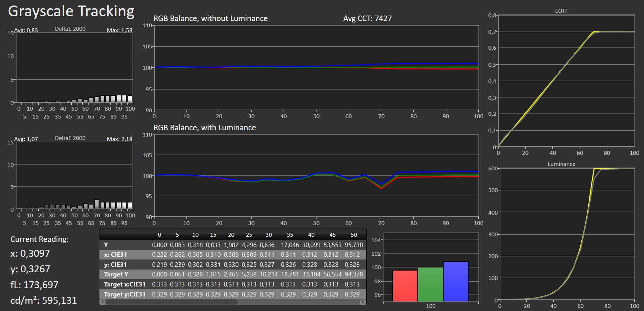Click 'RGB Balance, without Luminance' chart title
This screenshot has width=644, height=311.
tap(210, 19)
